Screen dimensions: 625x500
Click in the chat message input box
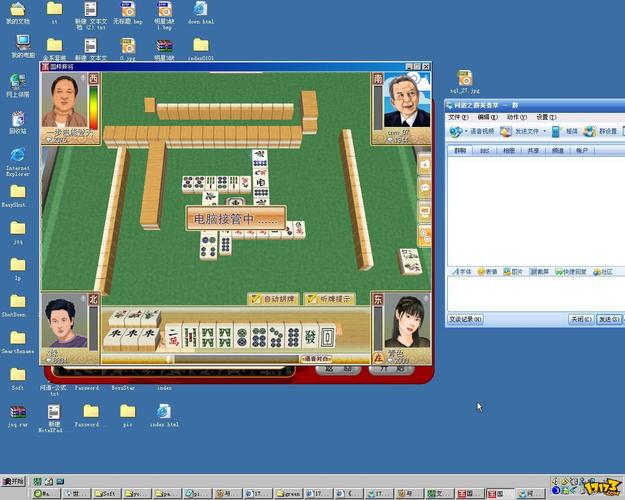[536, 293]
